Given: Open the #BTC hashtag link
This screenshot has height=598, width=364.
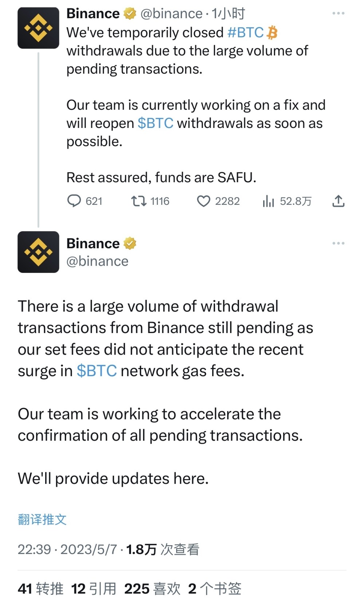Looking at the screenshot, I should [x=245, y=32].
